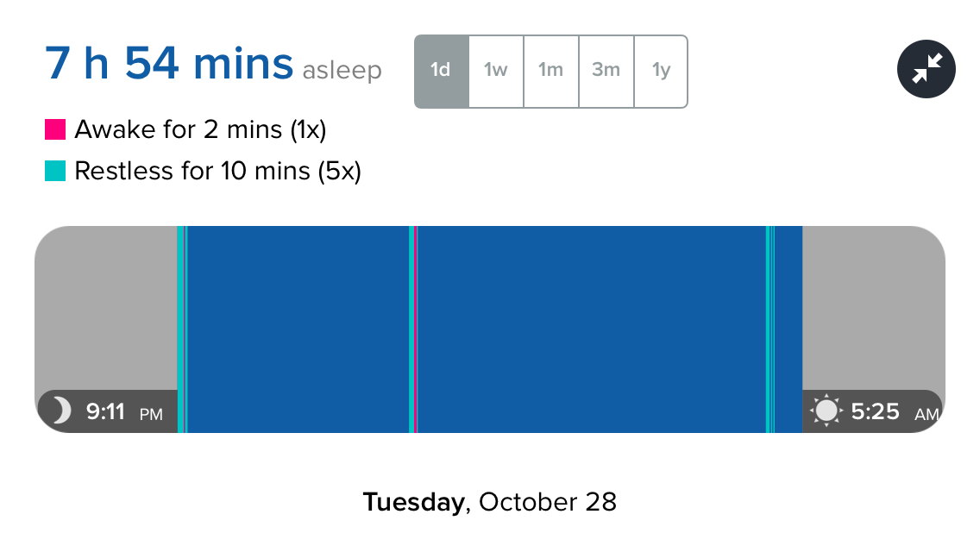Click the Tuesday, October 28 date label
980x552 pixels.
click(x=490, y=503)
